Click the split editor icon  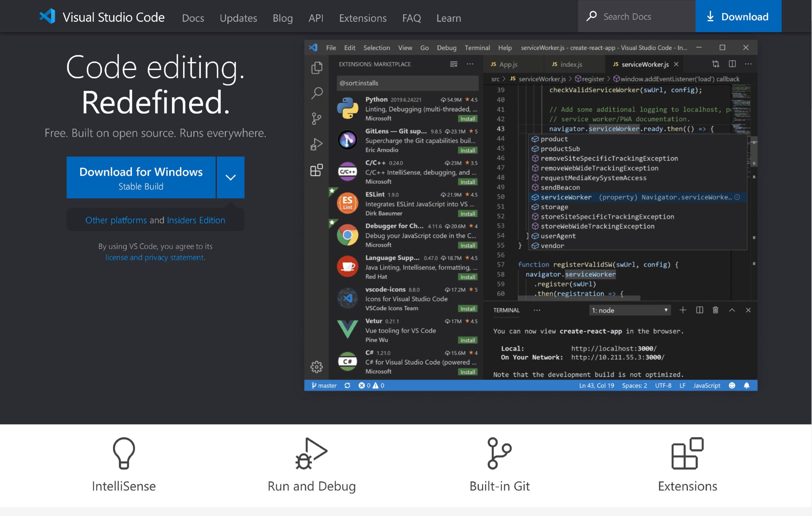pyautogui.click(x=732, y=64)
